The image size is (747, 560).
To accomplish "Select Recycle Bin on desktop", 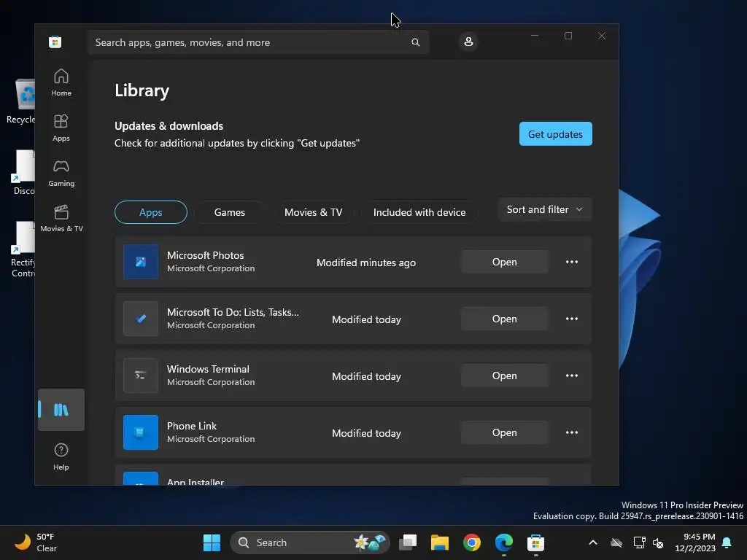I will 21,101.
